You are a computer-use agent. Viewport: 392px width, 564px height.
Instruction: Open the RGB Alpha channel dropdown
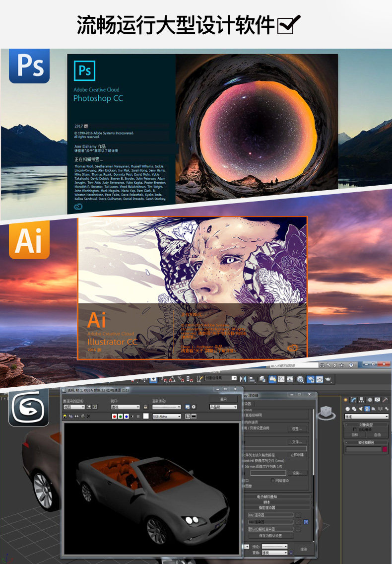pos(167,416)
